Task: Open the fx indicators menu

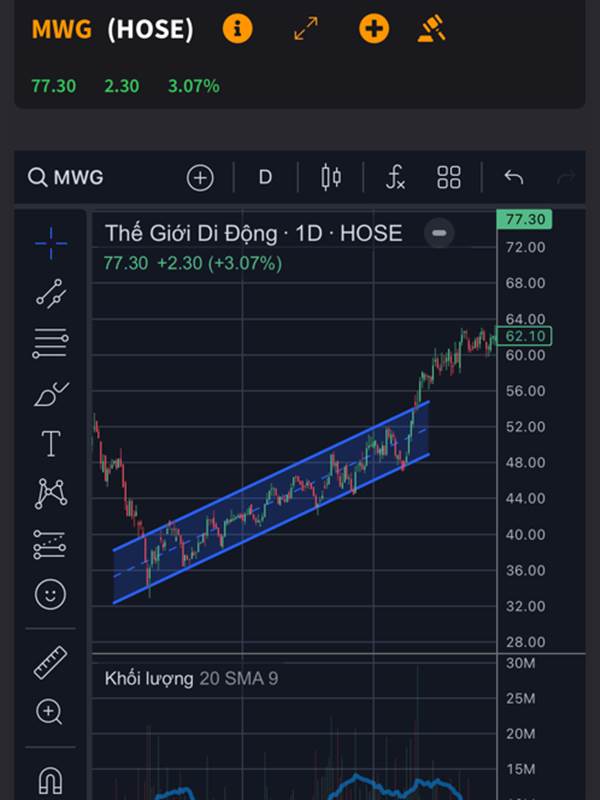Action: click(x=395, y=178)
